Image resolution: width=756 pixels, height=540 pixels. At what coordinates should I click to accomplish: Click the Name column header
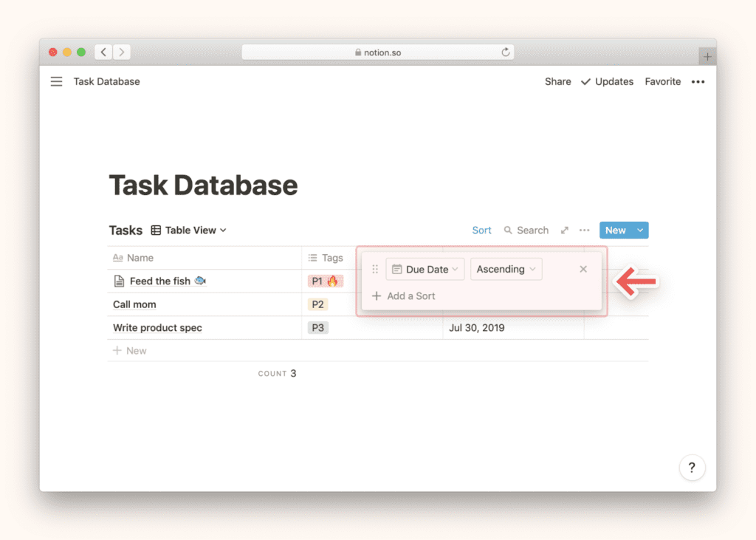[x=205, y=258]
